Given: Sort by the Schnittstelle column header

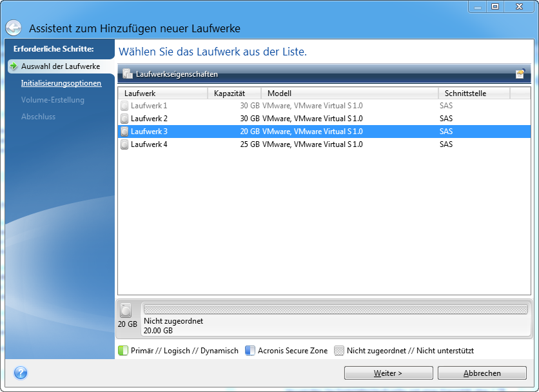Looking at the screenshot, I should [x=473, y=93].
